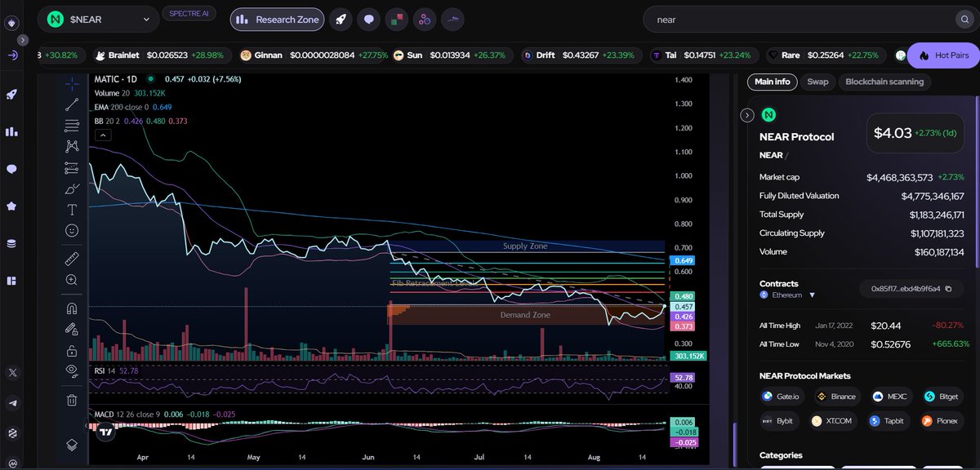Open the Tapbit market link
The image size is (980, 470).
pos(889,421)
